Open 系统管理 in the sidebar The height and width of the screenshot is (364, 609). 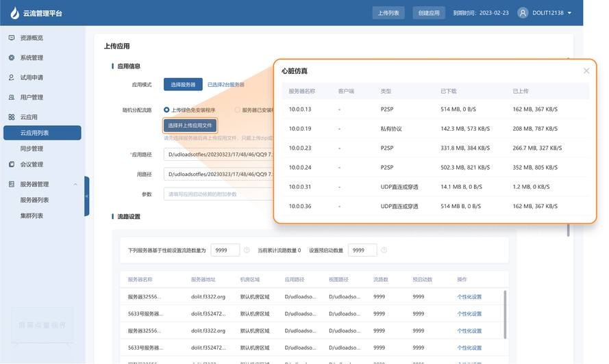[32, 57]
